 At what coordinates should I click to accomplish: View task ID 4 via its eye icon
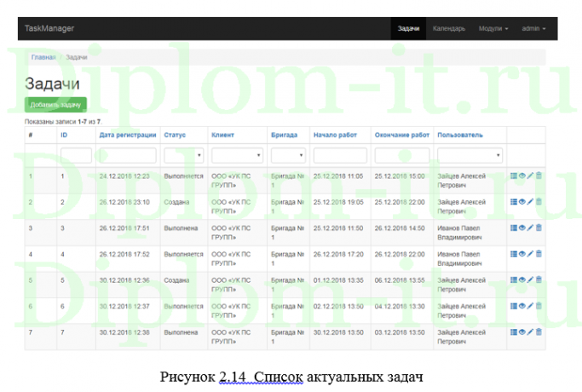pyautogui.click(x=521, y=254)
